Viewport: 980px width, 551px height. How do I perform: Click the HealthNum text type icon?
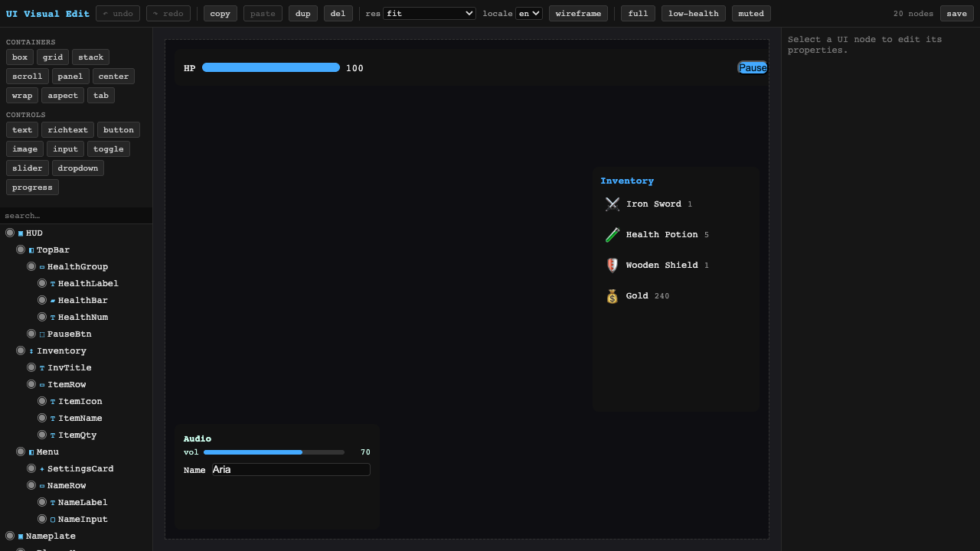(x=53, y=318)
